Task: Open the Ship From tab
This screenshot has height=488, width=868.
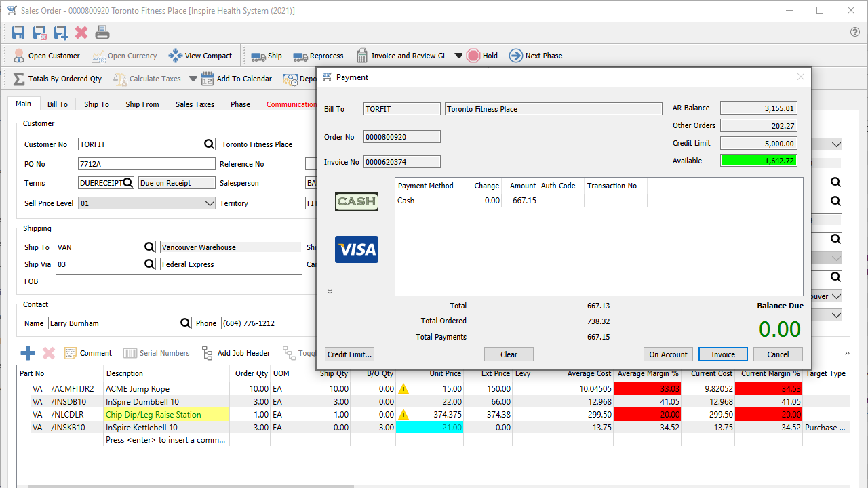Action: pyautogui.click(x=142, y=104)
